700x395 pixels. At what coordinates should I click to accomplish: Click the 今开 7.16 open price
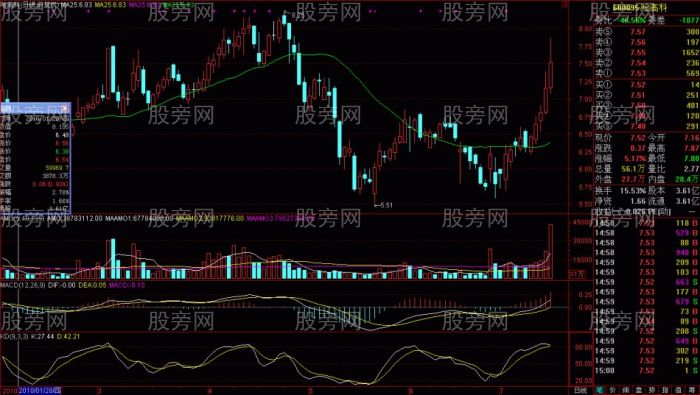click(692, 138)
